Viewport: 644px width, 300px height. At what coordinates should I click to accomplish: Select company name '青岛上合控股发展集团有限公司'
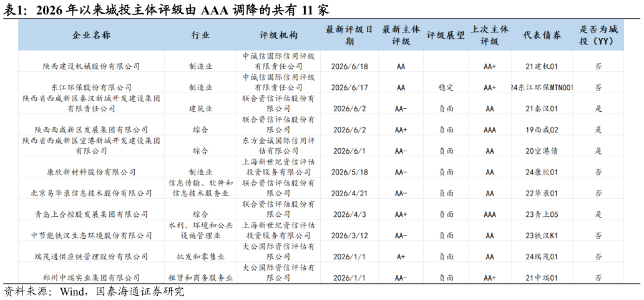[x=91, y=214]
